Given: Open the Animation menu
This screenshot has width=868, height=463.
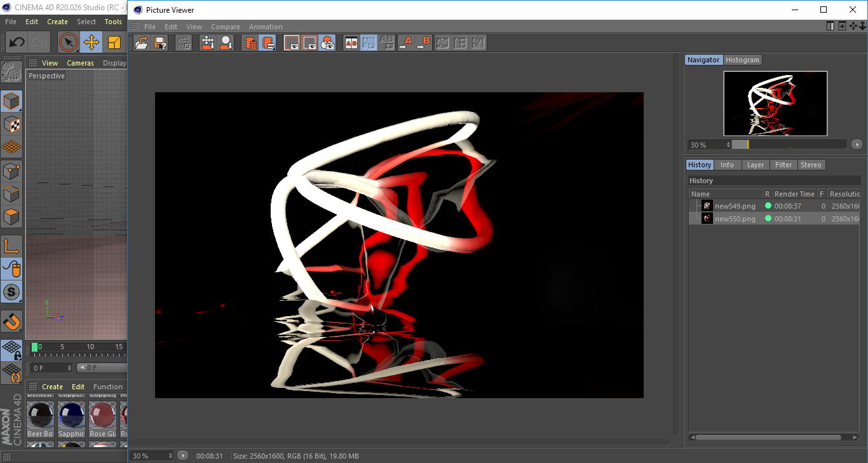Looking at the screenshot, I should (x=266, y=27).
